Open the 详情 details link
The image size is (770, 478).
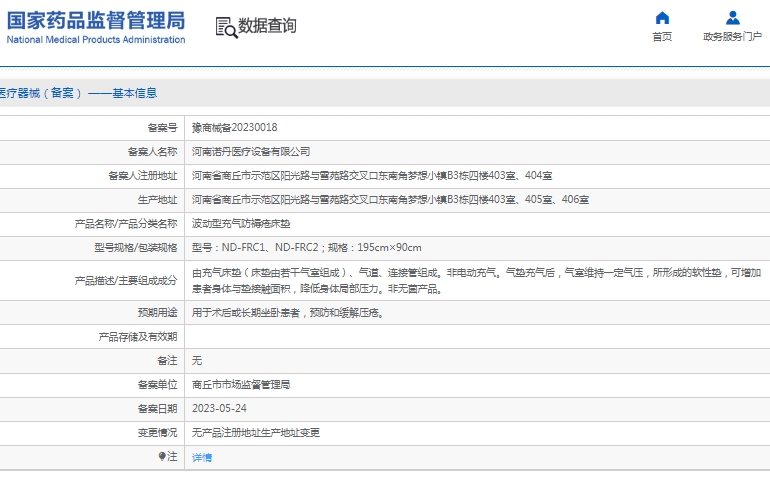tap(202, 457)
